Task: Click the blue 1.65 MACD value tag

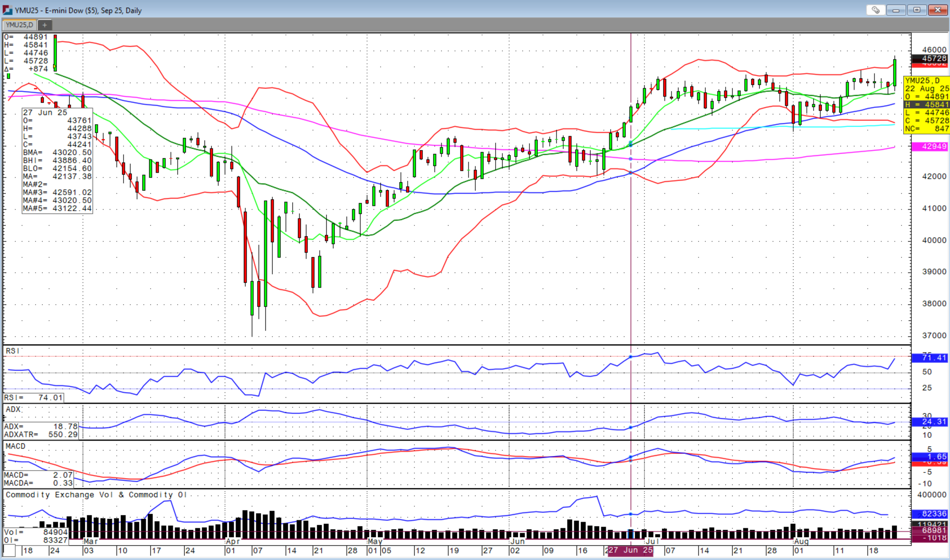Action: coord(929,456)
